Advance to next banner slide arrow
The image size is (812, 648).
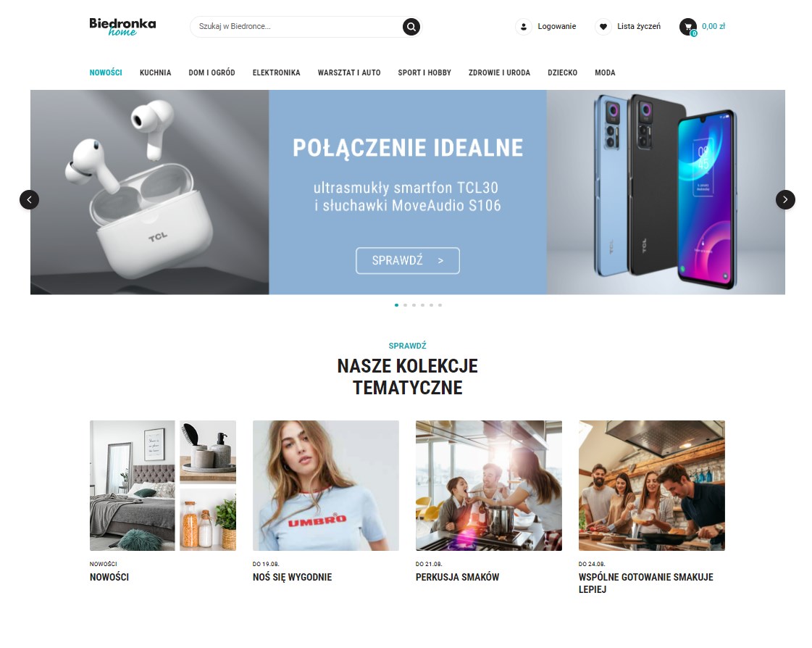785,199
